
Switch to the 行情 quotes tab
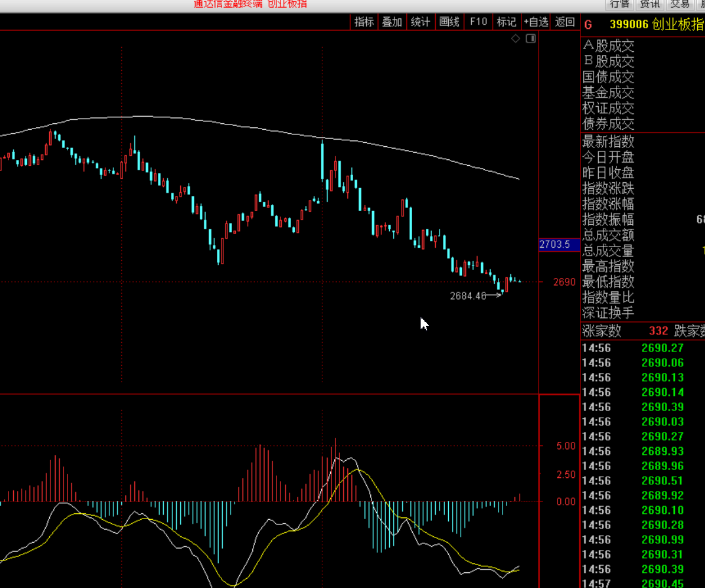pyautogui.click(x=620, y=4)
